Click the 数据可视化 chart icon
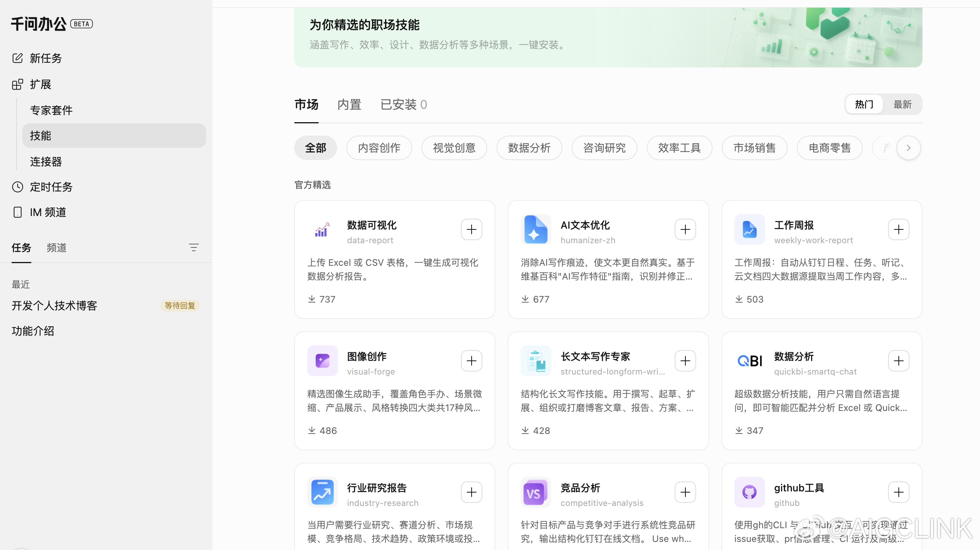Viewport: 980px width, 550px height. [322, 229]
